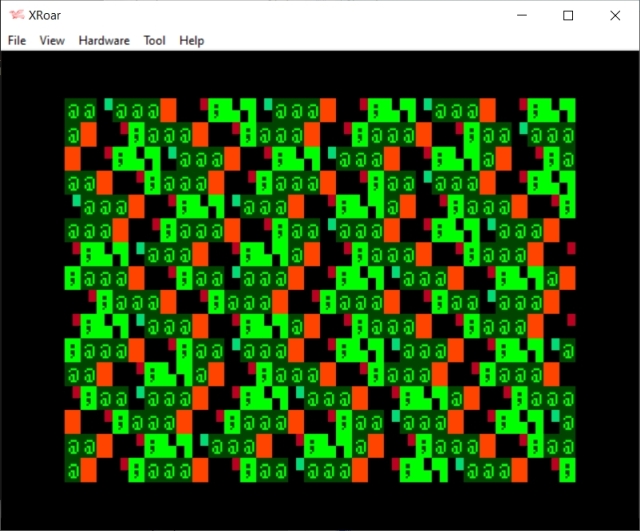
Task: Maximize the XRoar window
Action: (x=568, y=15)
